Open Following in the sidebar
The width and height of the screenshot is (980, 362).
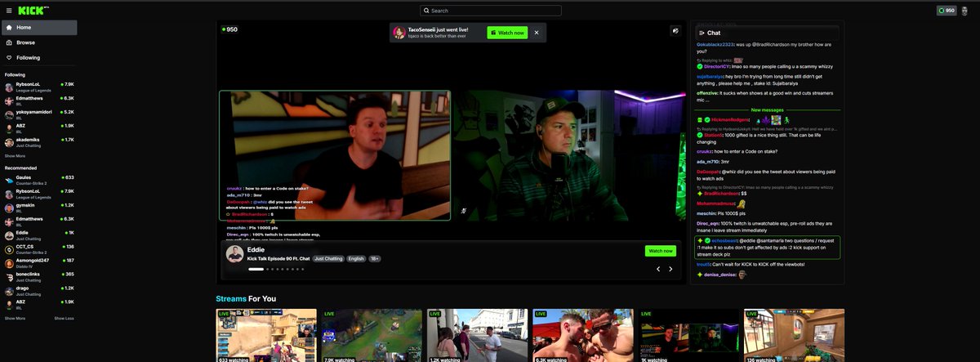39,58
